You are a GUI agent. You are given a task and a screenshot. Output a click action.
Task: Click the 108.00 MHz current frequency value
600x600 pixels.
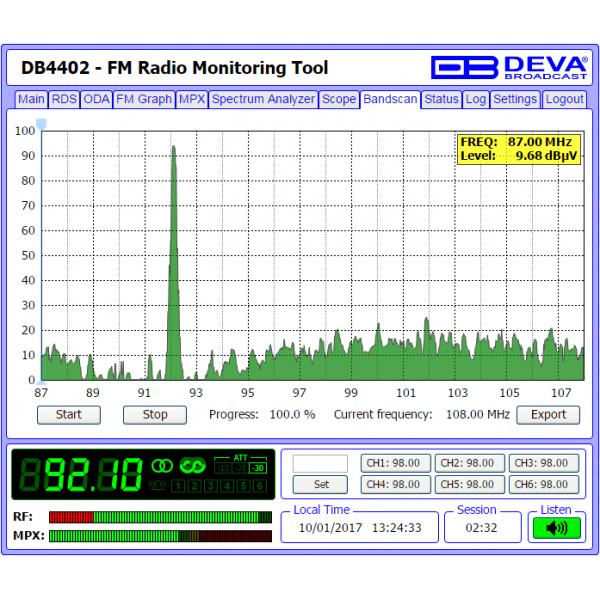click(478, 415)
